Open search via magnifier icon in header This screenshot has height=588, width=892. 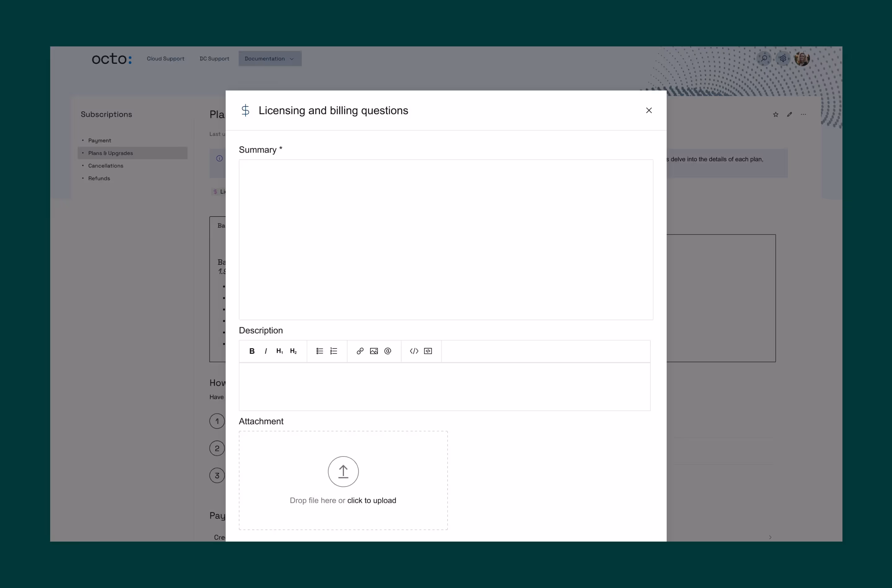(764, 58)
